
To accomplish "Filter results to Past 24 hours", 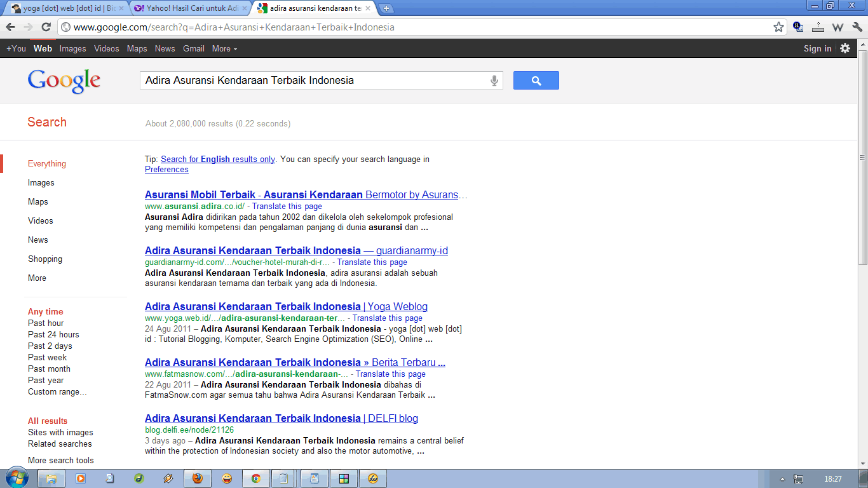I will pyautogui.click(x=53, y=334).
